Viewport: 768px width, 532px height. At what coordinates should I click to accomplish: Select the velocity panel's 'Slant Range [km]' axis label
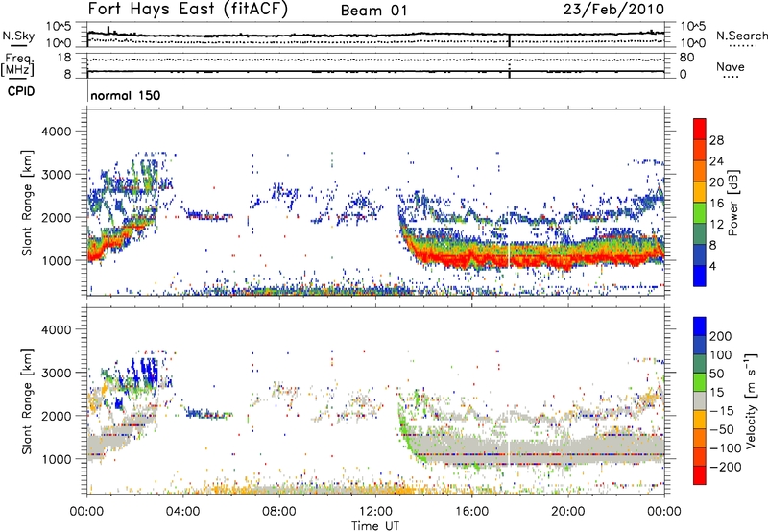pos(27,401)
